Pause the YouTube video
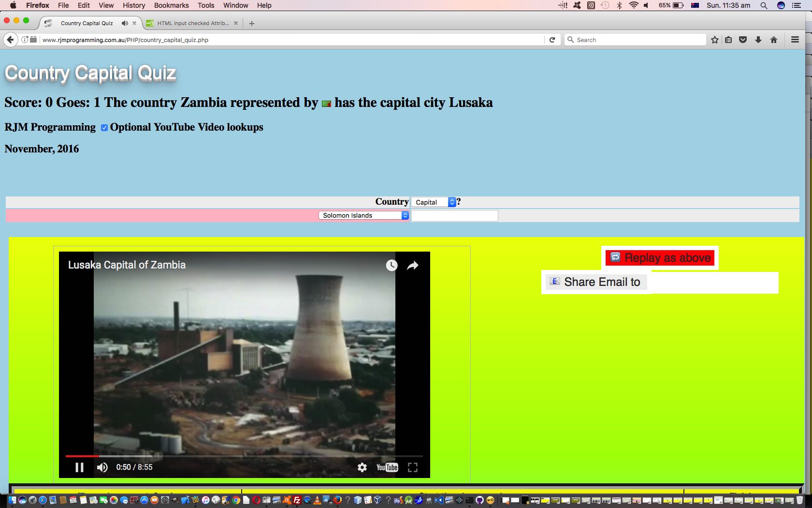Viewport: 812px width, 508px height. [x=79, y=467]
